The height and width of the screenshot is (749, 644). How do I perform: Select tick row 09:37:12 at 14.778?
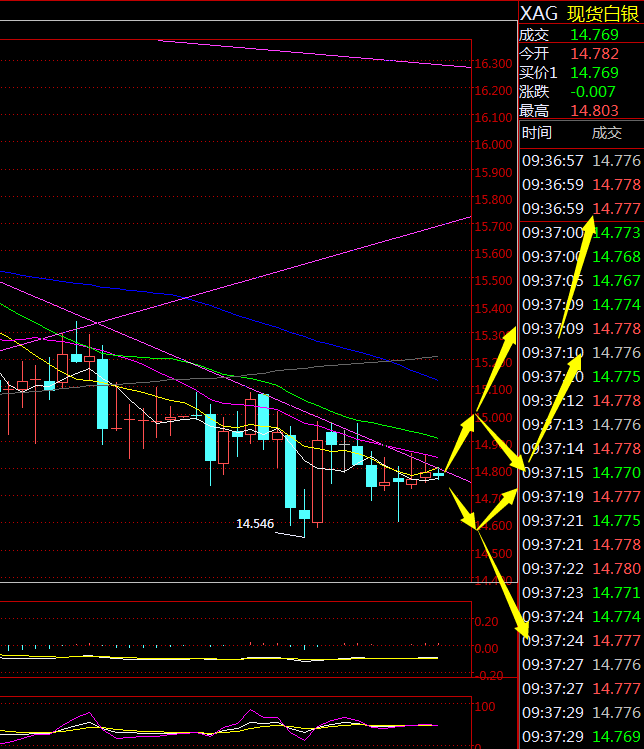[x=581, y=400]
